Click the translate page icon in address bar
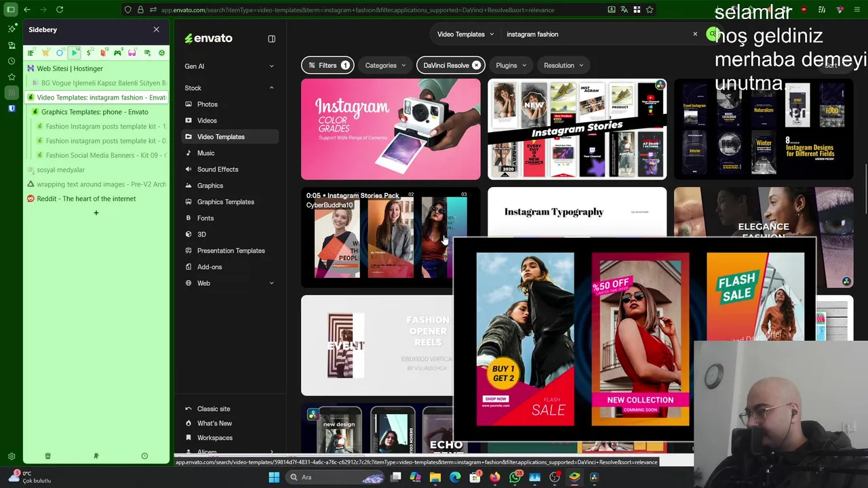 624,9
